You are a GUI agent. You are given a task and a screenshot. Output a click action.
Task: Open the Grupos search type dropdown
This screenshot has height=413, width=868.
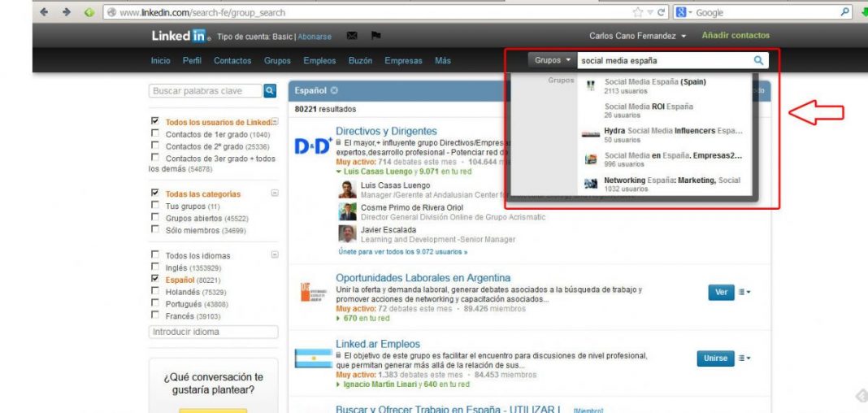pos(553,60)
